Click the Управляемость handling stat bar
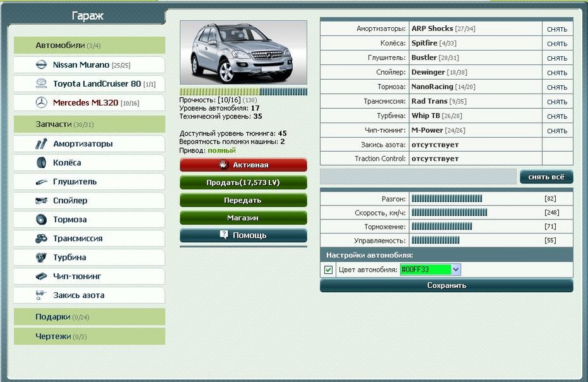588x382 pixels. coord(436,240)
